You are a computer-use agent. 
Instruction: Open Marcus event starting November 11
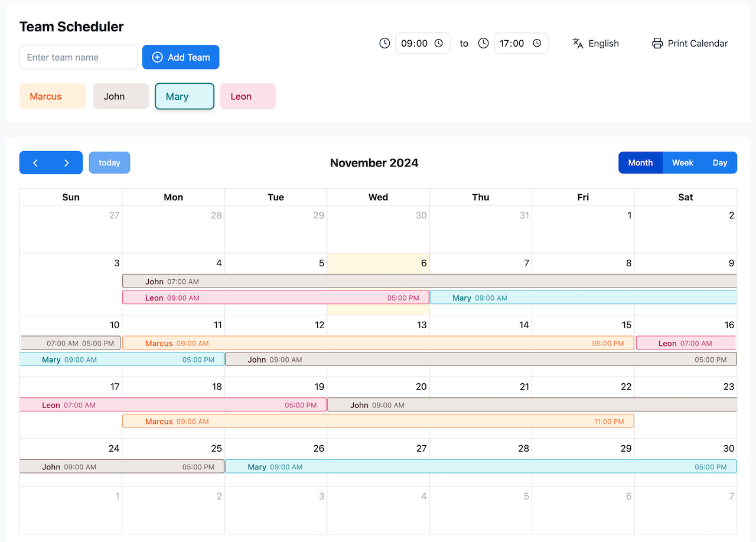pyautogui.click(x=378, y=343)
